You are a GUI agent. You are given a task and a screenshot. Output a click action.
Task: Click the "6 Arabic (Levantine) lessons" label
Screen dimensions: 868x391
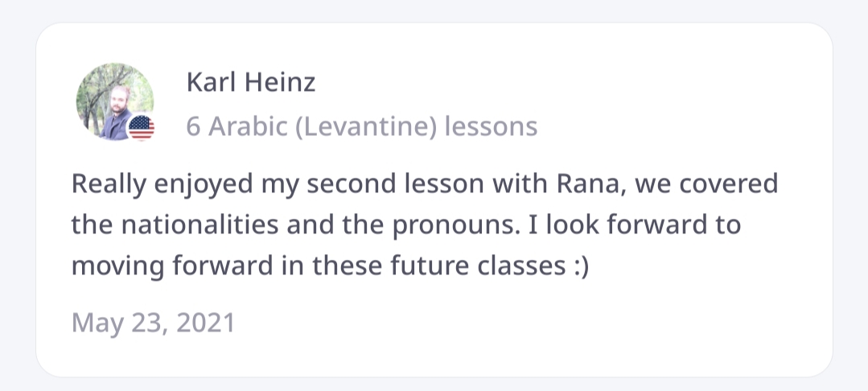[x=361, y=126]
